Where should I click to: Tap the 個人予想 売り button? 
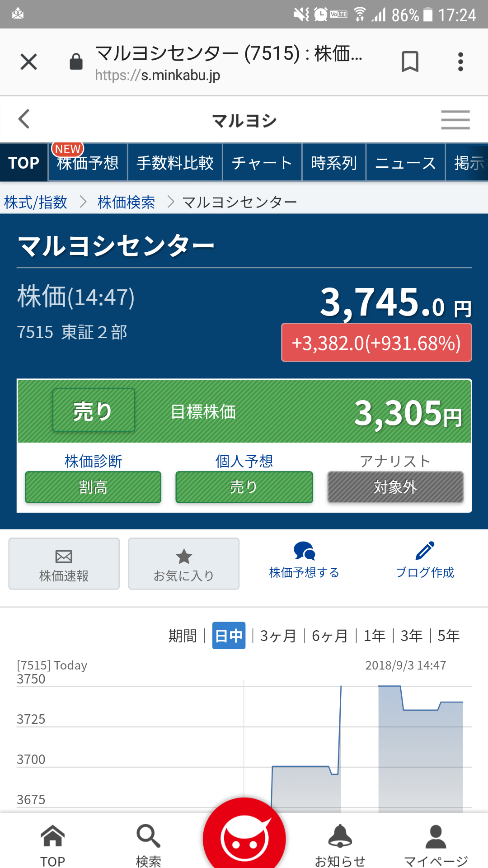(244, 487)
